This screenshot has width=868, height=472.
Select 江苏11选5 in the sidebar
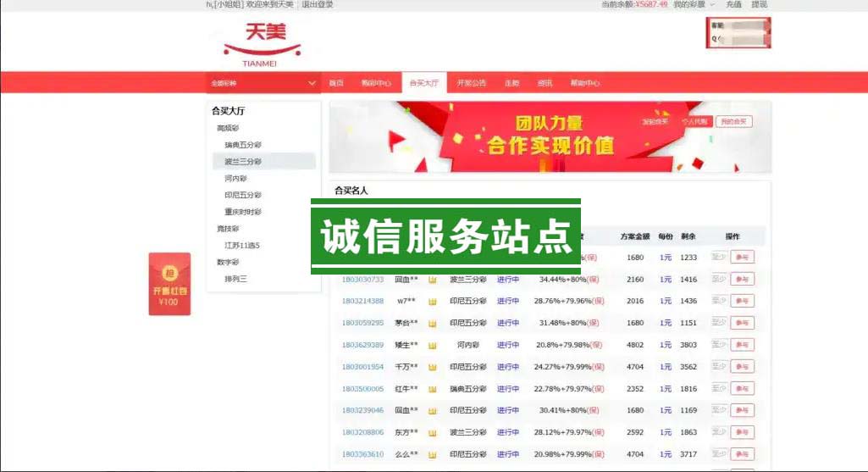tap(242, 245)
